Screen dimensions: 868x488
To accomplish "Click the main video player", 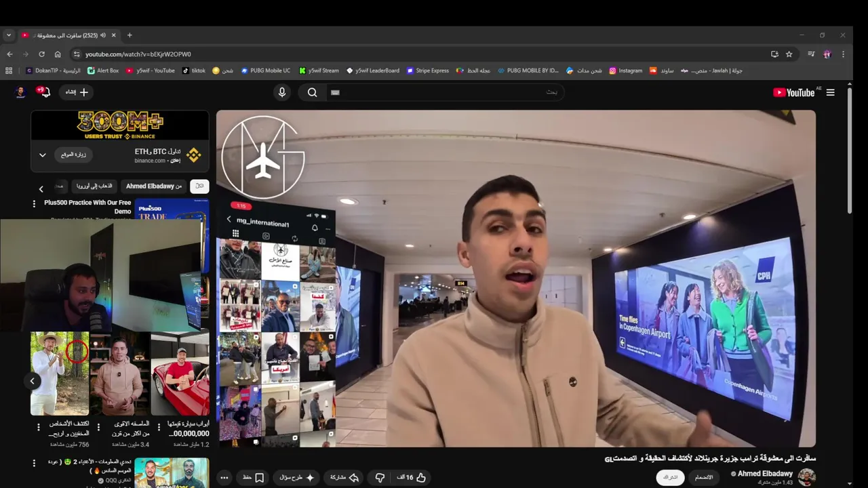I will point(516,279).
